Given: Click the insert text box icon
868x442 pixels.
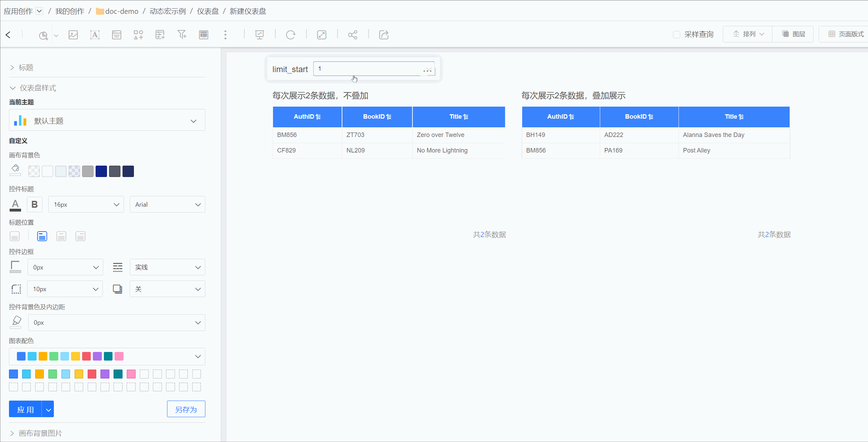Looking at the screenshot, I should pyautogui.click(x=95, y=35).
